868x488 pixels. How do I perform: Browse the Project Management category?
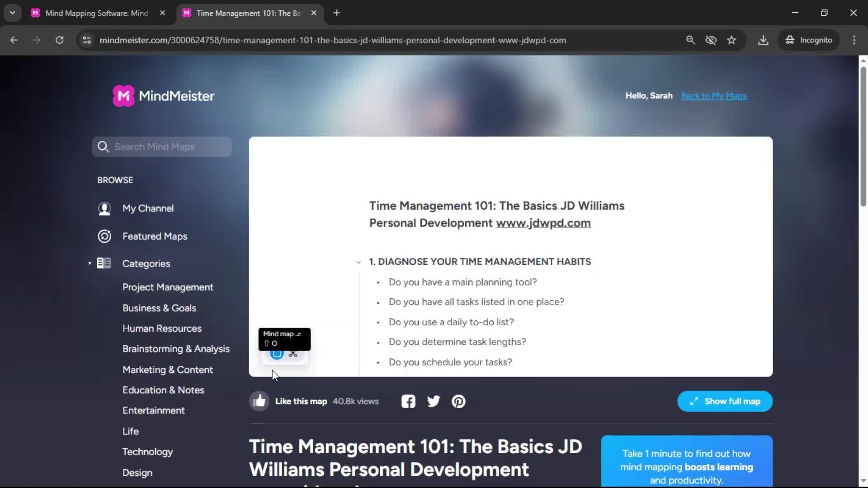[x=168, y=287]
